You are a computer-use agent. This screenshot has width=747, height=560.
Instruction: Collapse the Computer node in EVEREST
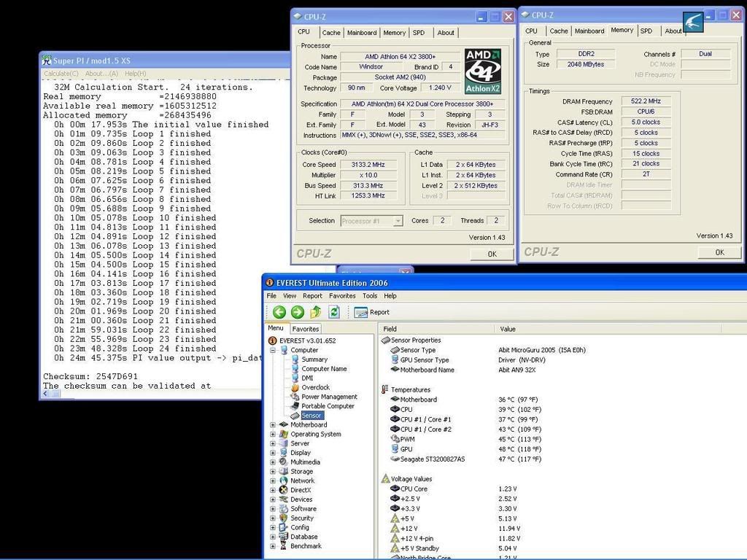(273, 350)
